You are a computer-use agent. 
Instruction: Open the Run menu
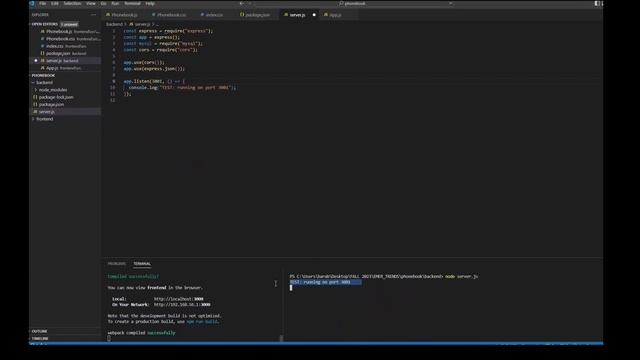click(115, 3)
